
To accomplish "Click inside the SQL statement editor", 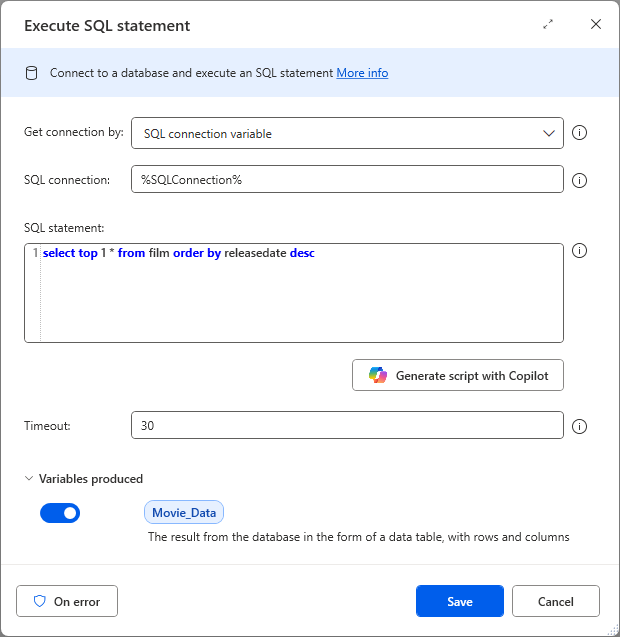I will pos(294,293).
